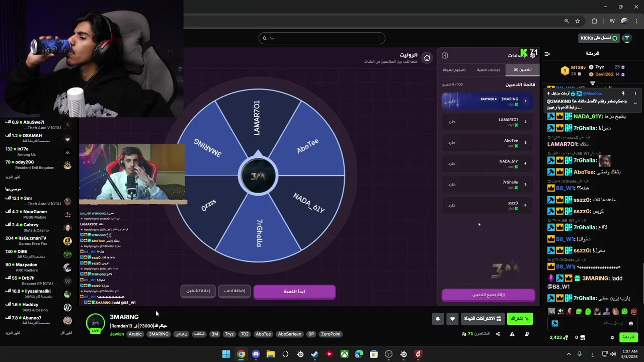This screenshot has width=644, height=362.
Task: Open Chrome three-dot menu
Action: pyautogui.click(x=636, y=21)
